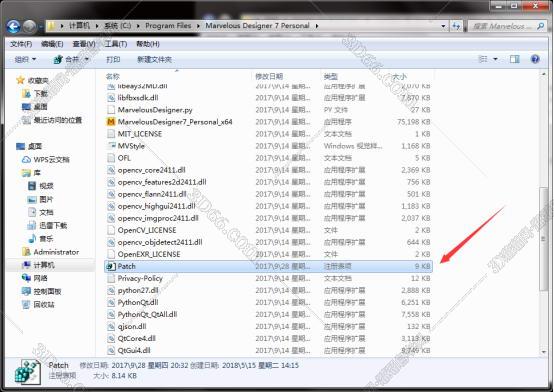Viewport: 554px width, 392px height.
Task: Click the MVStyle file icon
Action: coord(111,146)
